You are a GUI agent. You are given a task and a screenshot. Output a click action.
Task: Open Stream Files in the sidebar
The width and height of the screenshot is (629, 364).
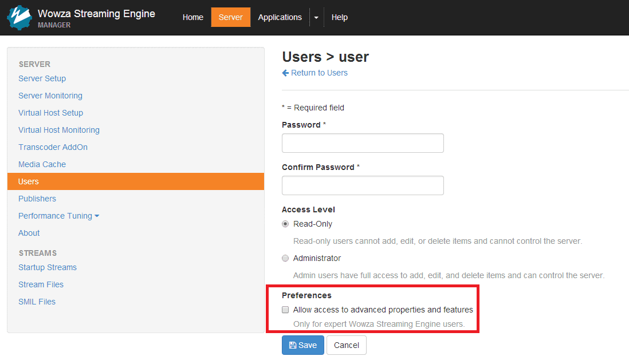pos(41,284)
